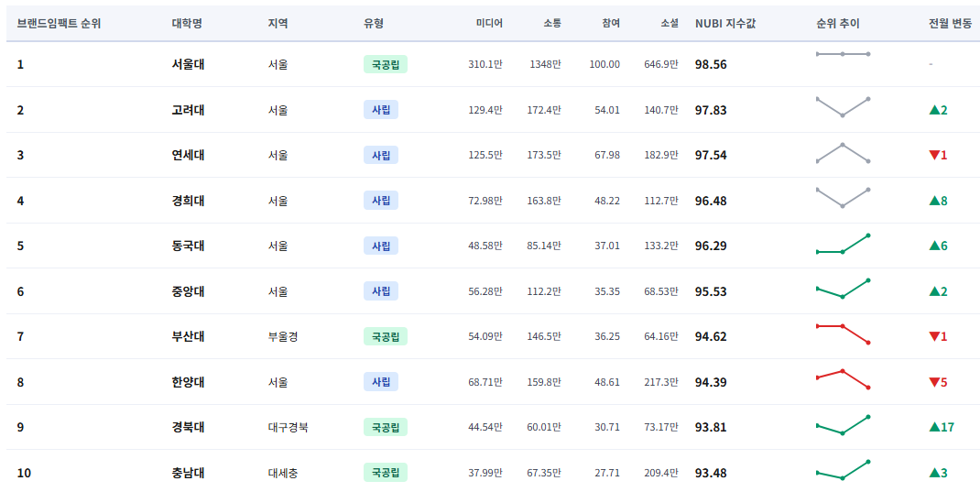Click the green trend sparkline for 동국대
This screenshot has width=980, height=492.
point(843,244)
